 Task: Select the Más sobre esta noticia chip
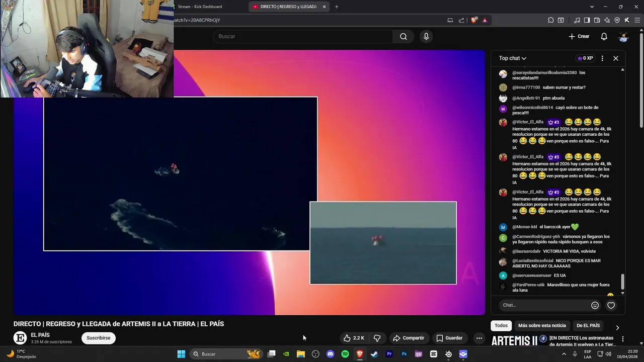click(x=542, y=325)
